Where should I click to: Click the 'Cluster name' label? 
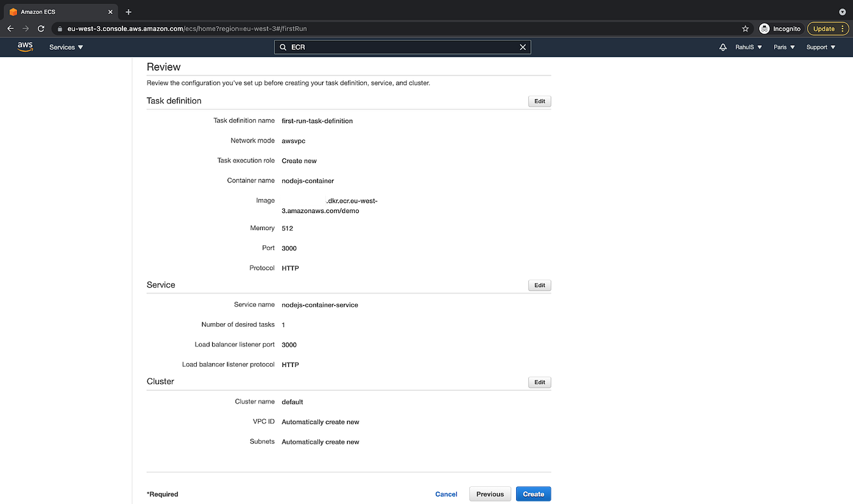tap(255, 402)
